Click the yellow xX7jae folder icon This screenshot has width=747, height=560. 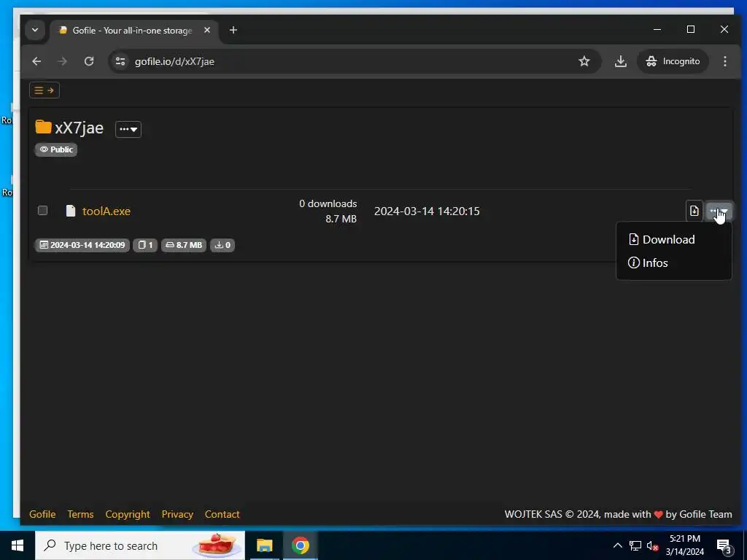[x=43, y=127]
